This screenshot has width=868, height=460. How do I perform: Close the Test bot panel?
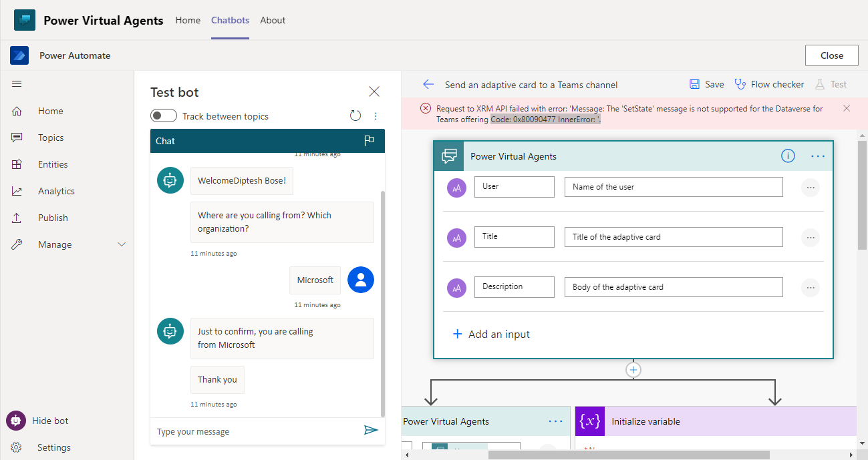(374, 91)
